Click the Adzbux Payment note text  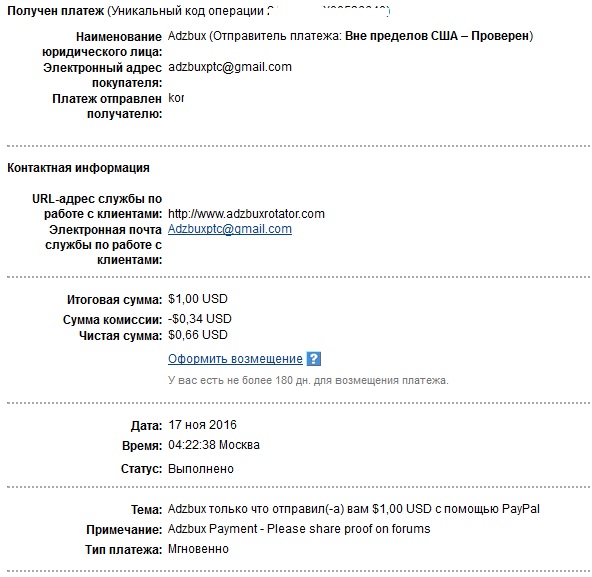299,529
